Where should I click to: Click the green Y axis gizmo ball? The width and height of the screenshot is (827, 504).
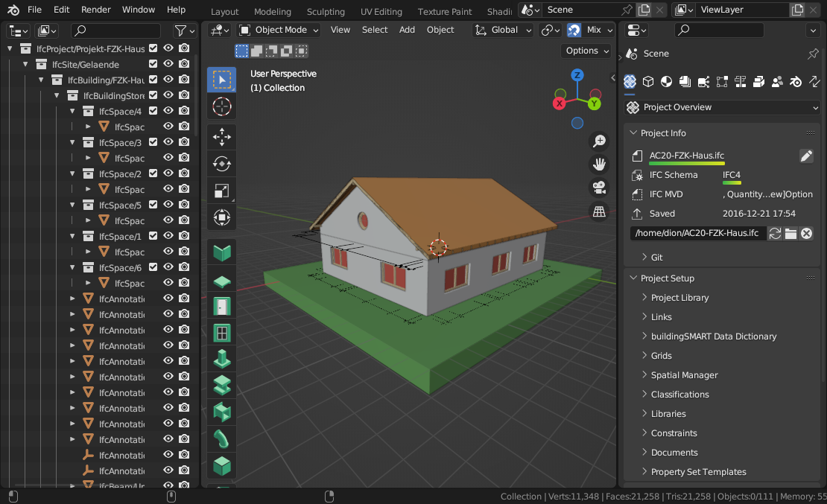tap(595, 103)
